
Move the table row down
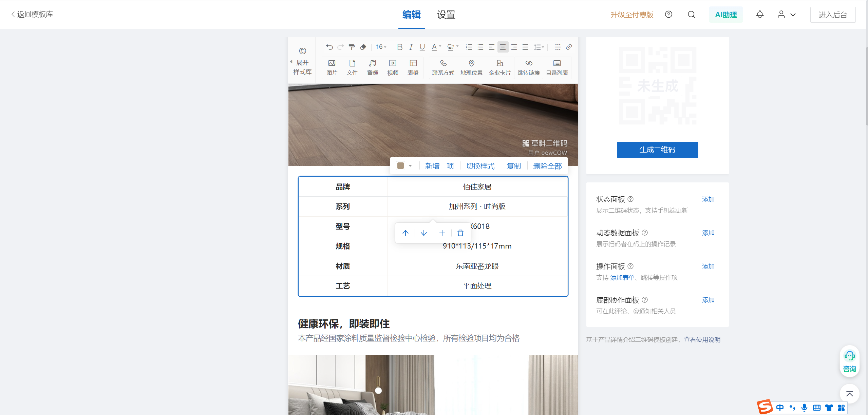click(424, 233)
